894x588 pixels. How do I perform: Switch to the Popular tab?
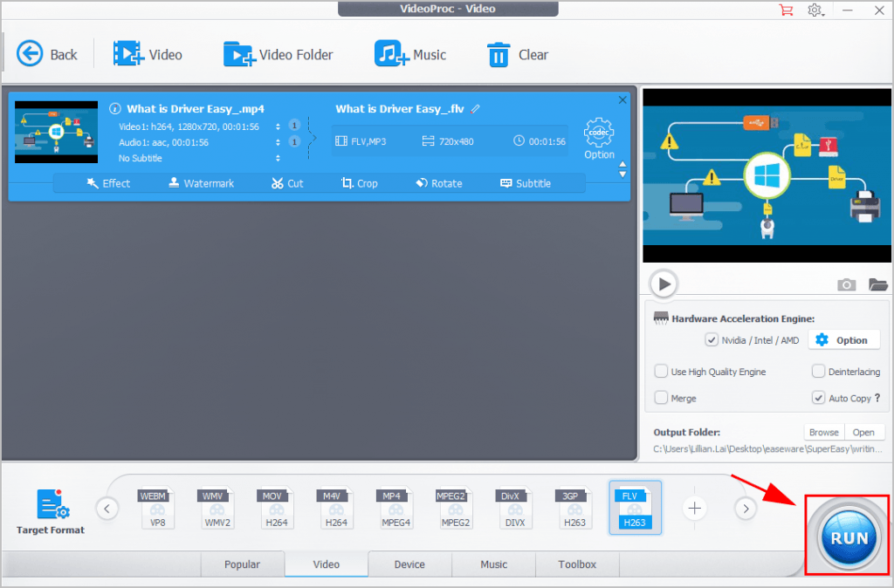coord(243,564)
